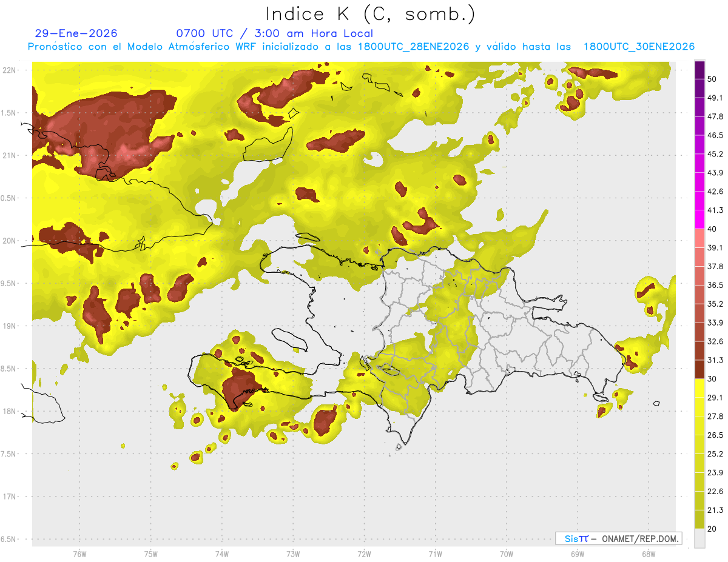The image size is (728, 562).
Task: Pick the dark brown swatch between 30 and 31.3
Action: point(699,369)
